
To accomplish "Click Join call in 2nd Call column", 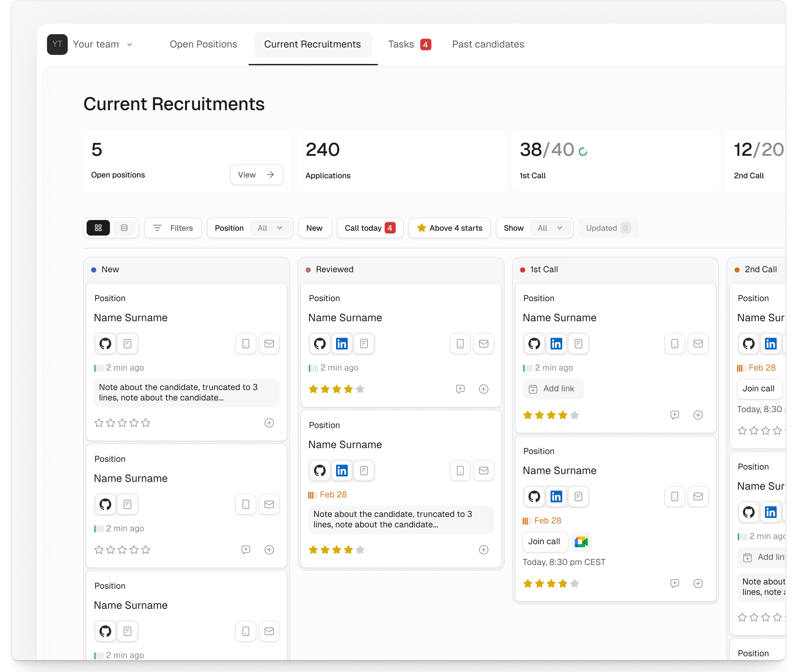I will pyautogui.click(x=760, y=389).
